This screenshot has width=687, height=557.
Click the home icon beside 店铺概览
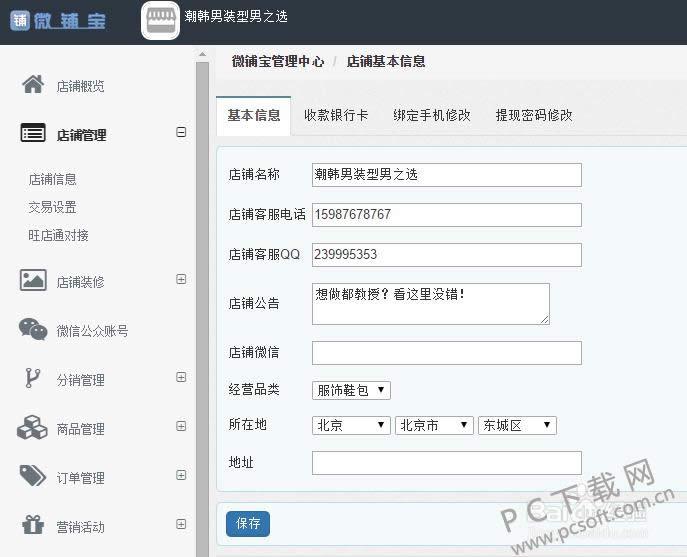point(33,85)
